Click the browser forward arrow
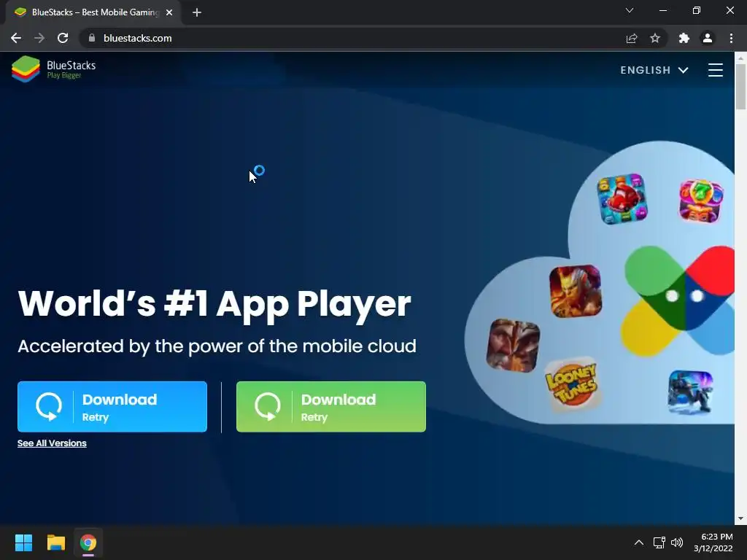The image size is (747, 560). pos(39,38)
